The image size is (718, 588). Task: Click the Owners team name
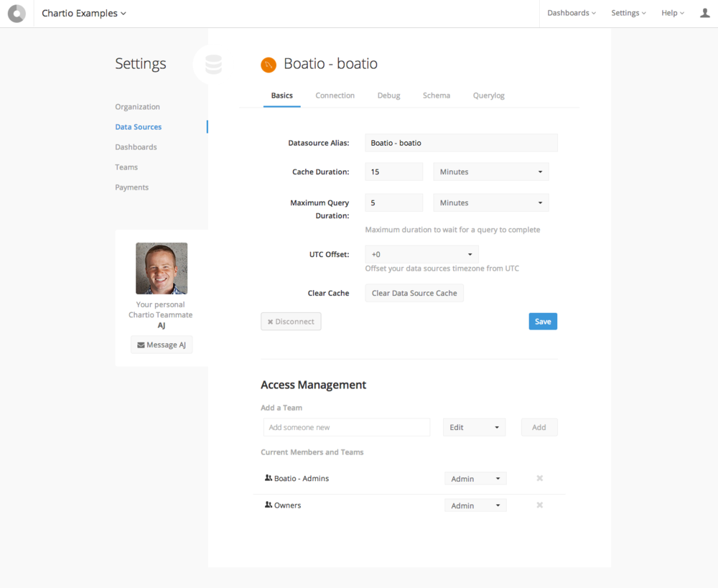click(x=288, y=505)
